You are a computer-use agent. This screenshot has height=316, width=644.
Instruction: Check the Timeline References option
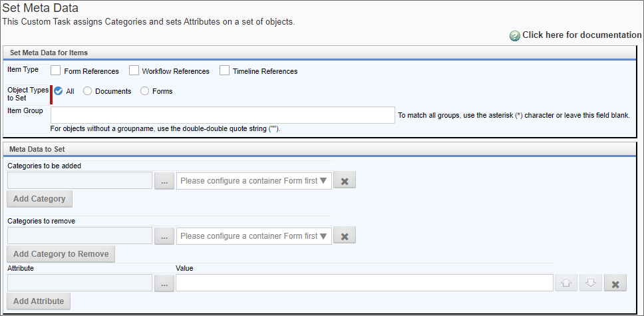point(224,71)
